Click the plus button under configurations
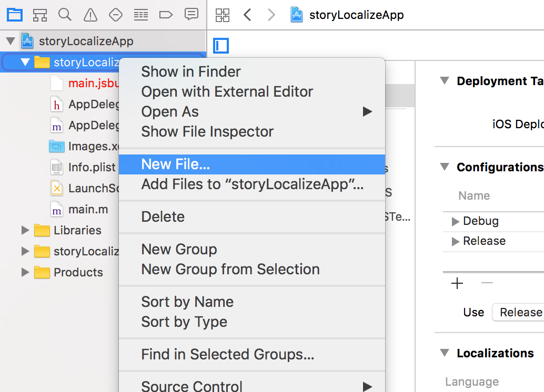The width and height of the screenshot is (544, 392). (457, 284)
